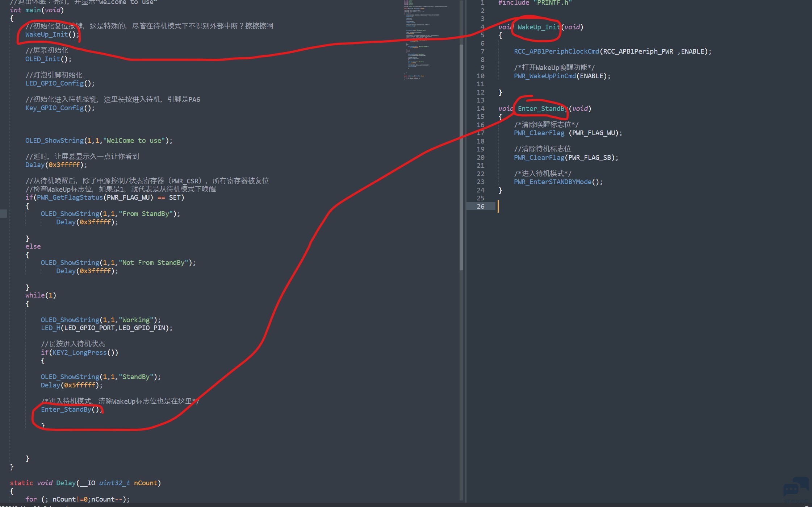The width and height of the screenshot is (812, 507).
Task: Click the comment mentioning 引脚是PA6
Action: (x=113, y=99)
